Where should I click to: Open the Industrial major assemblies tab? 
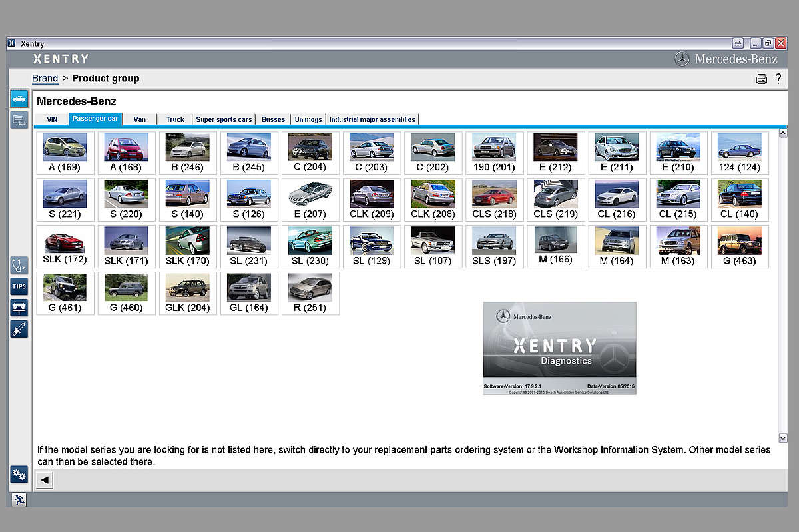click(372, 119)
